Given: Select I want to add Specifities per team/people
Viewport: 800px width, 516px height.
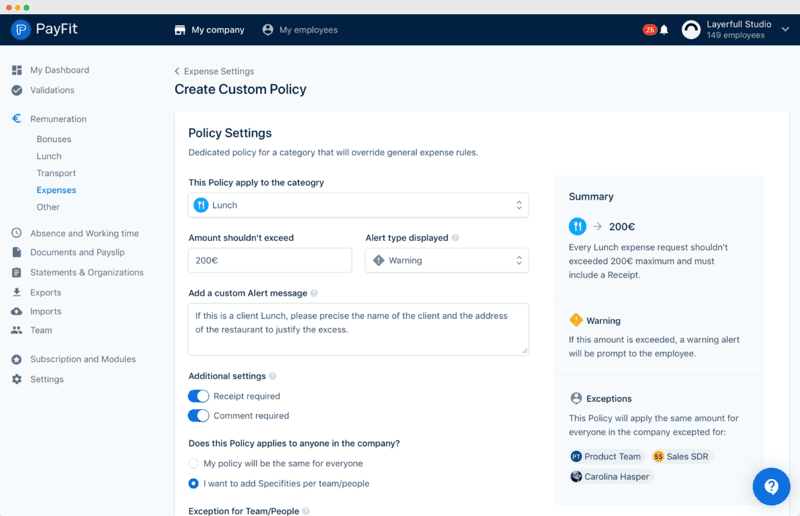Looking at the screenshot, I should tap(193, 483).
